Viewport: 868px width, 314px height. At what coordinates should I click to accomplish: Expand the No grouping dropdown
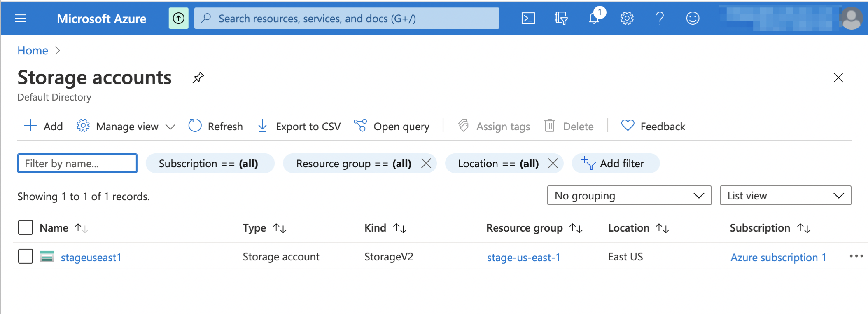(x=629, y=195)
